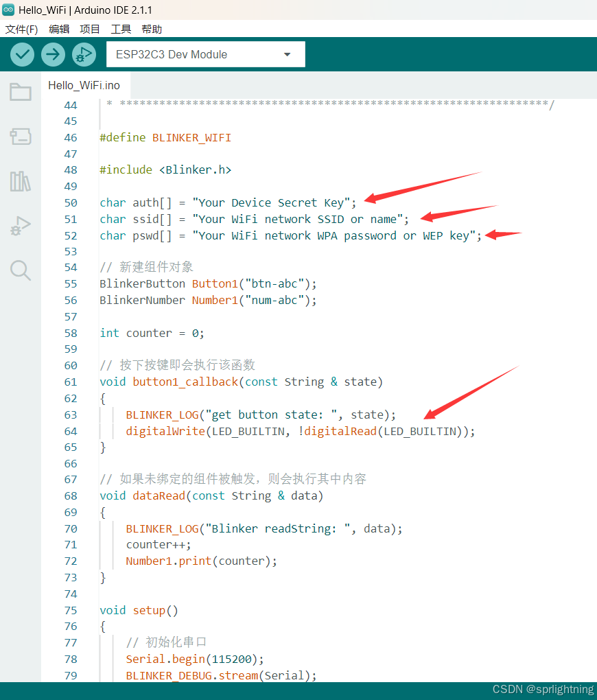Viewport: 597px width, 700px height.
Task: Click the digitalWrite(LED_BUILTIN line
Action: click(x=300, y=431)
